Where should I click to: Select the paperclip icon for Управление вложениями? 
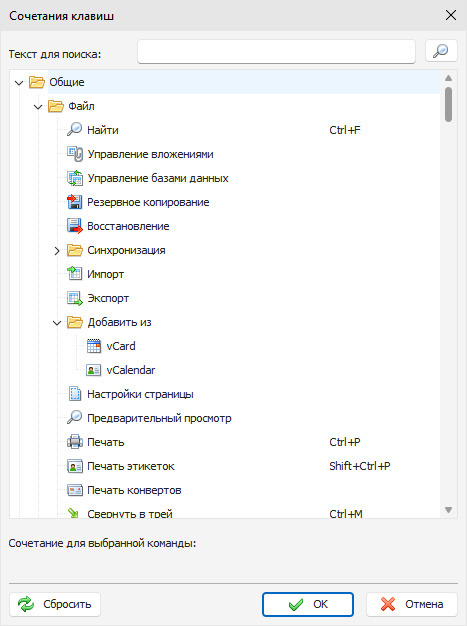point(75,154)
